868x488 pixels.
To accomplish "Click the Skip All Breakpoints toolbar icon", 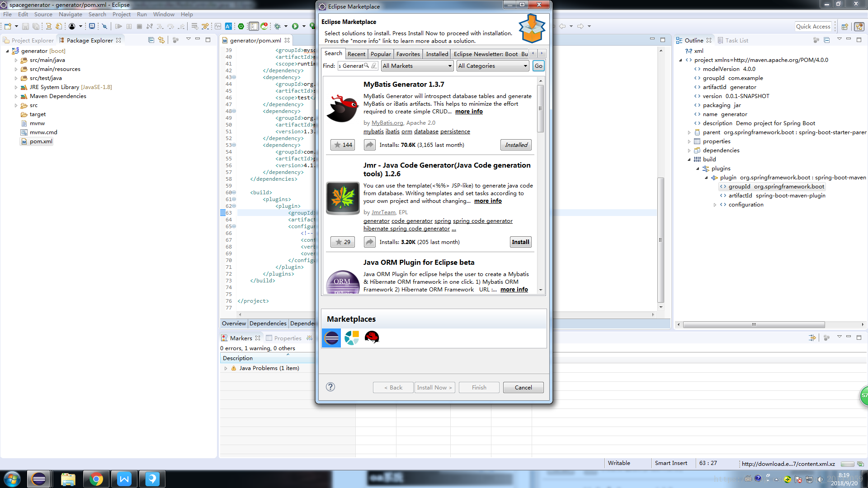I will pyautogui.click(x=104, y=26).
